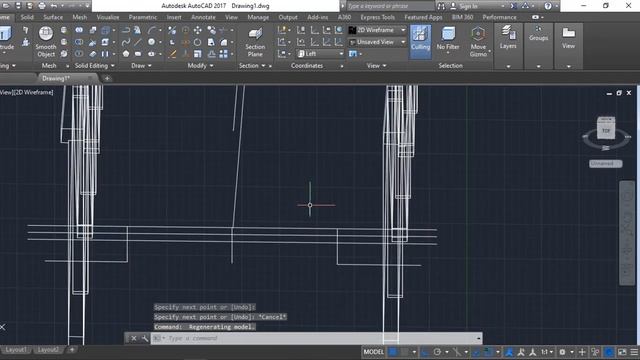Click the MODEL space button

373,352
